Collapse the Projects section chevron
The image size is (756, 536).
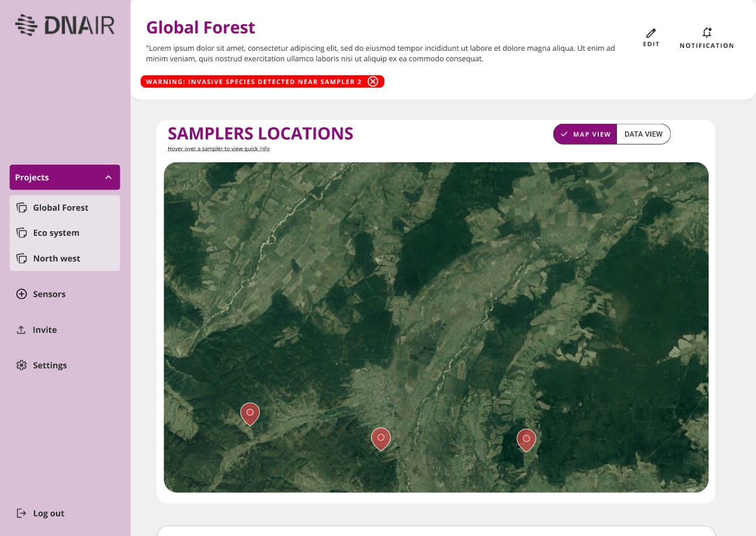tap(109, 177)
